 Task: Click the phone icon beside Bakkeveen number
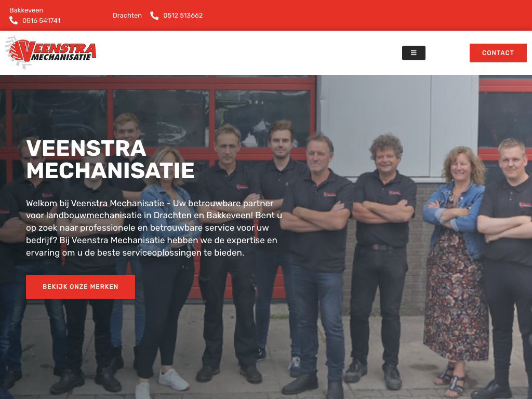pyautogui.click(x=14, y=20)
